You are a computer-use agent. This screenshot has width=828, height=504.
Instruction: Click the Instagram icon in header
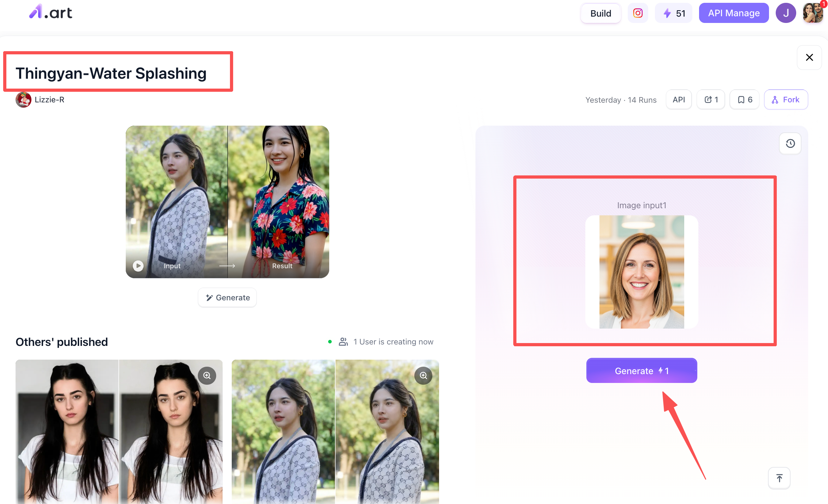pos(638,13)
